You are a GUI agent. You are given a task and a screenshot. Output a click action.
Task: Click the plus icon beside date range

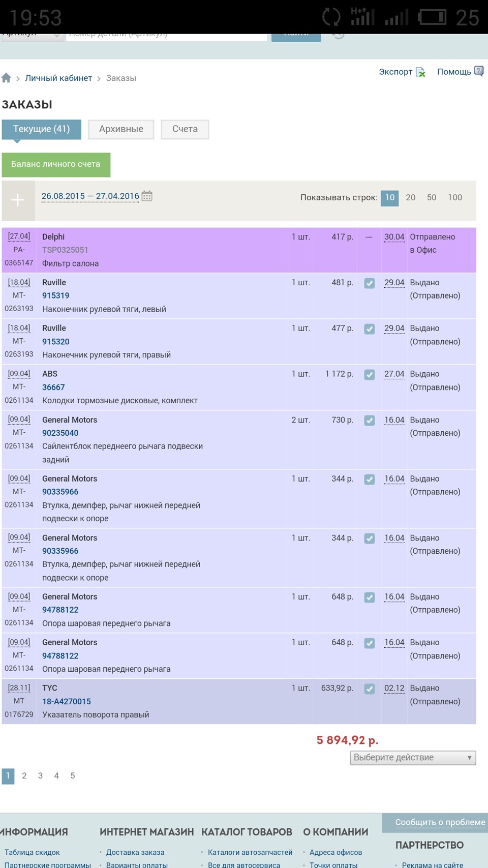click(18, 200)
